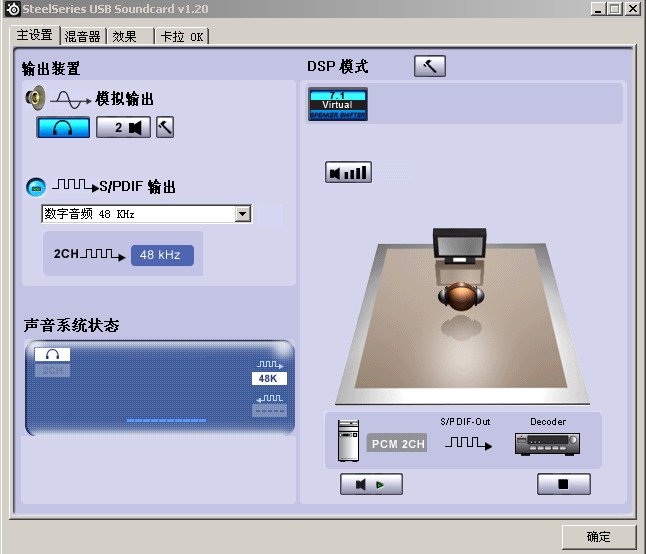Click the S/PDIF output status icon above 48K

pos(270,365)
